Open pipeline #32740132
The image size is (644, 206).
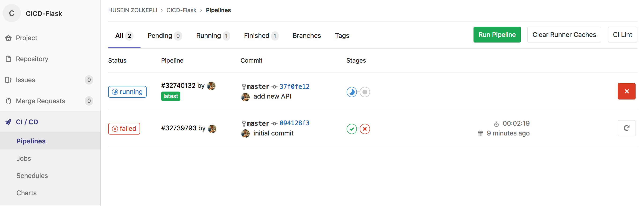(x=178, y=85)
